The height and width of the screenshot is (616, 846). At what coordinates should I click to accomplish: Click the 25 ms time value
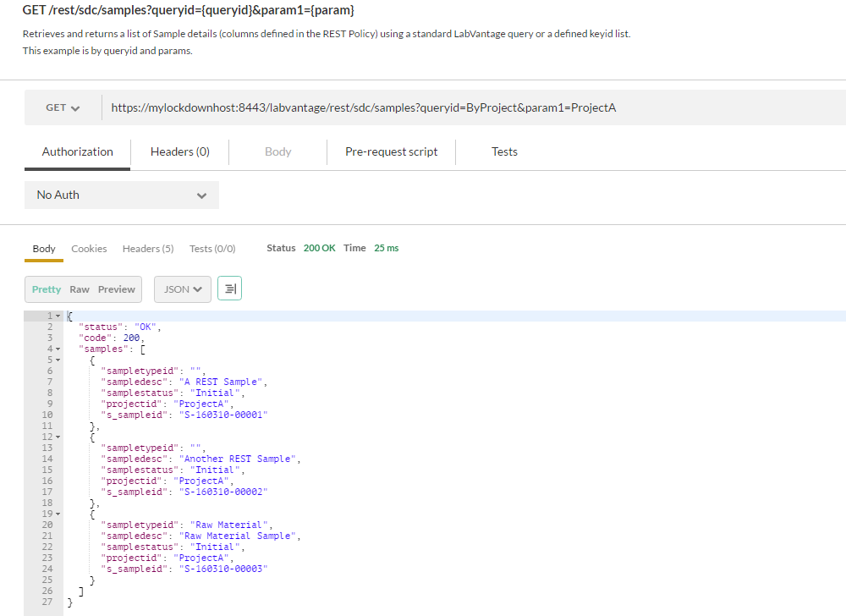[x=387, y=248]
